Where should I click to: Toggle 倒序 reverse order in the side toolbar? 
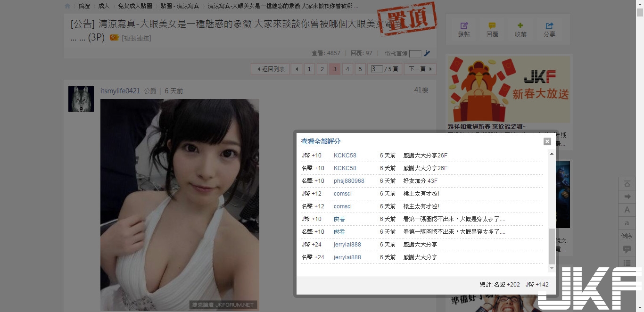pyautogui.click(x=627, y=237)
